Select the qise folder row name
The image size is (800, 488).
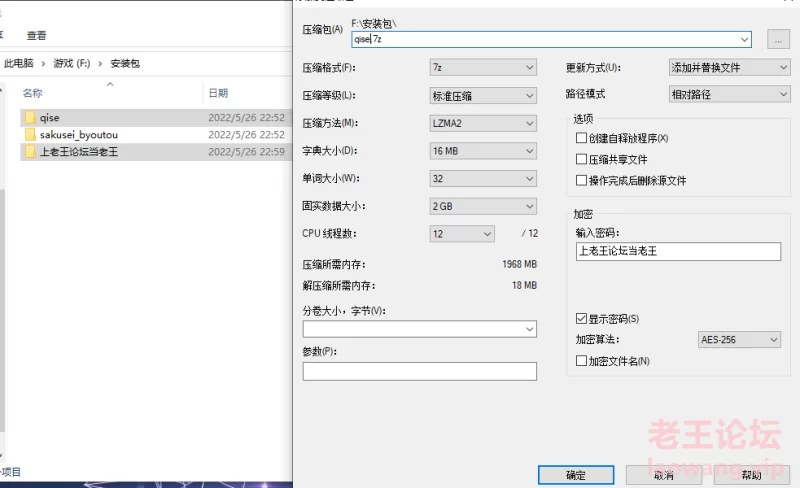click(49, 118)
